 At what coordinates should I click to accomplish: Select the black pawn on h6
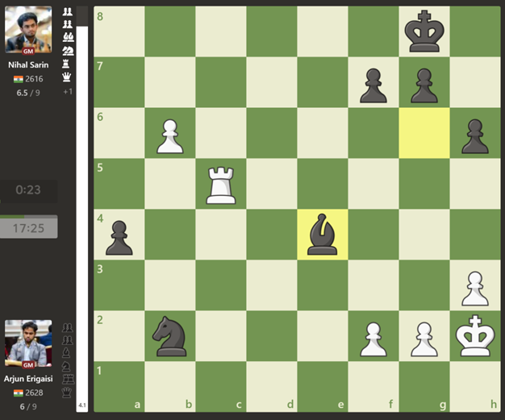475,136
